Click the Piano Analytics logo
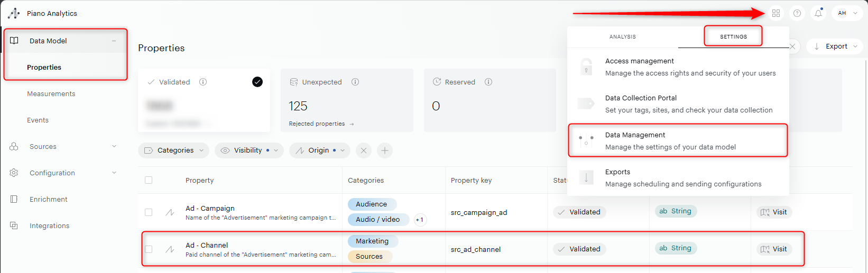The height and width of the screenshot is (273, 868). (14, 13)
